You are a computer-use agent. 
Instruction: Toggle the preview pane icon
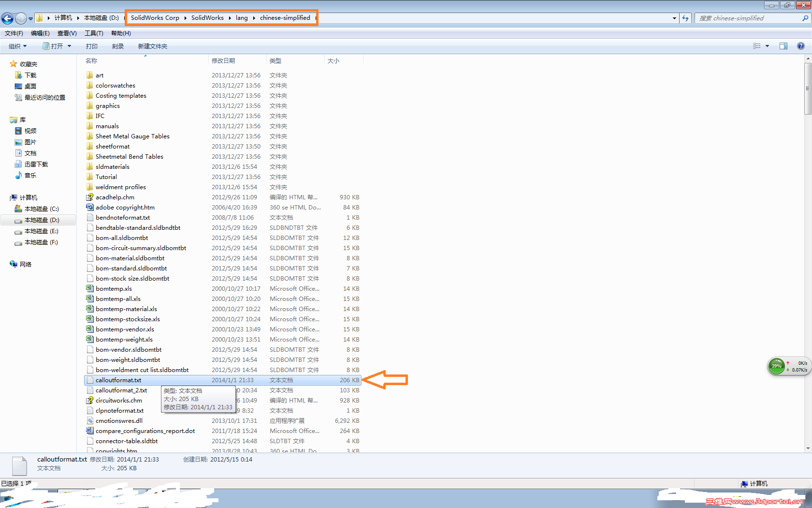(x=783, y=46)
